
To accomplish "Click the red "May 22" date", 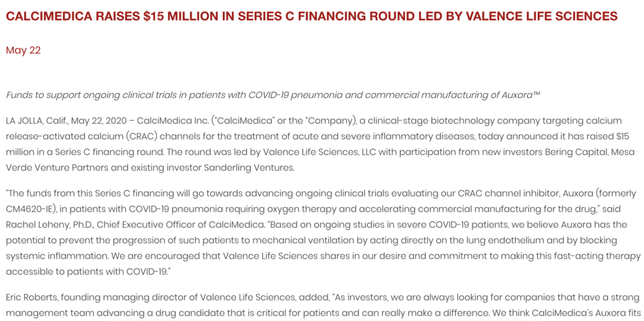I will [x=23, y=50].
